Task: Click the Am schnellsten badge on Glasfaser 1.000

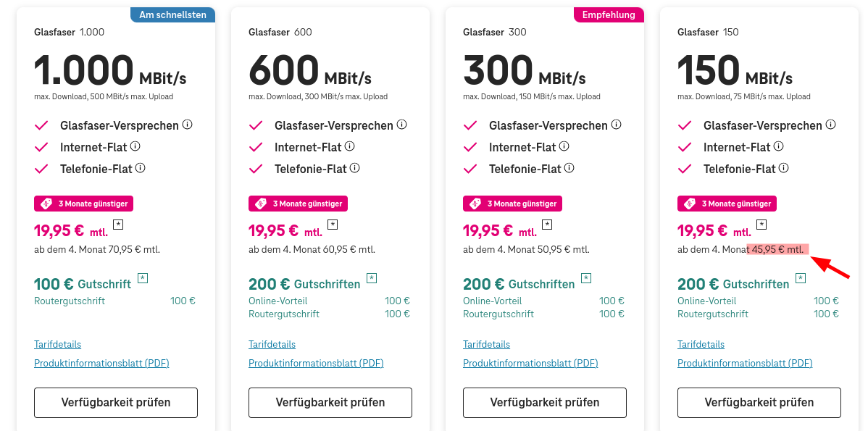Action: coord(172,15)
